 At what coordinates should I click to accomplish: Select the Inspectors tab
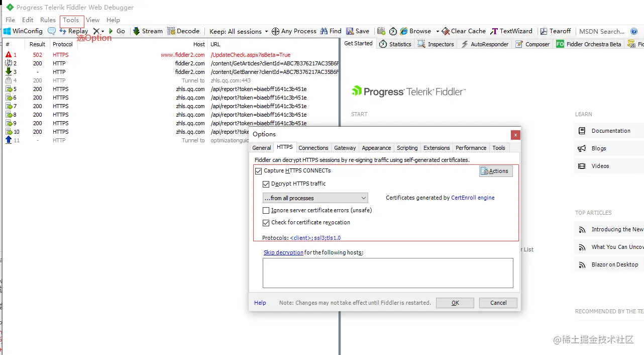436,44
